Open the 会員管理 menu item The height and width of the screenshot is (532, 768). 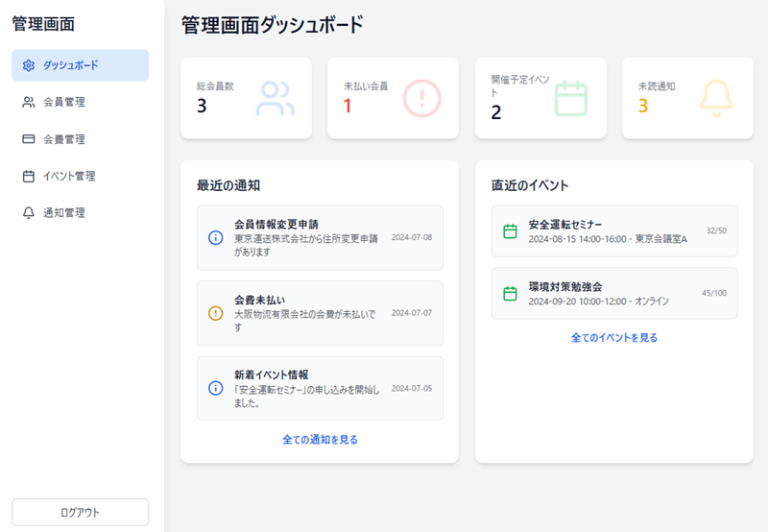click(x=81, y=102)
